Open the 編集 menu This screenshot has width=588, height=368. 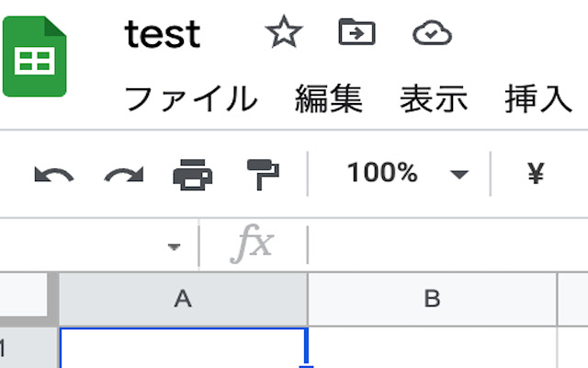pos(329,98)
